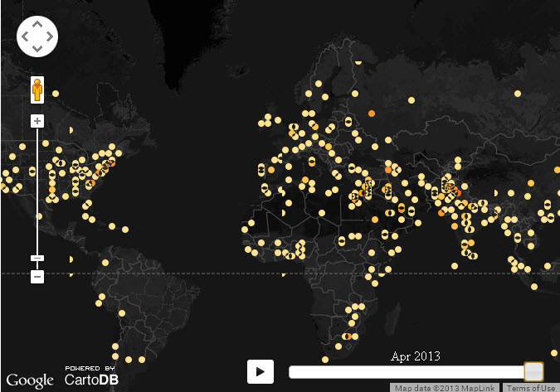Click the vertical zoom slider track near the top
This screenshot has height=392, width=560.
[x=37, y=141]
